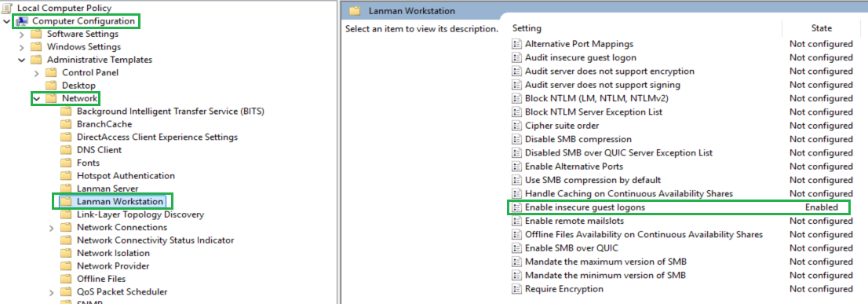
Task: Select Mandate the minimum version of SMB
Action: (606, 275)
